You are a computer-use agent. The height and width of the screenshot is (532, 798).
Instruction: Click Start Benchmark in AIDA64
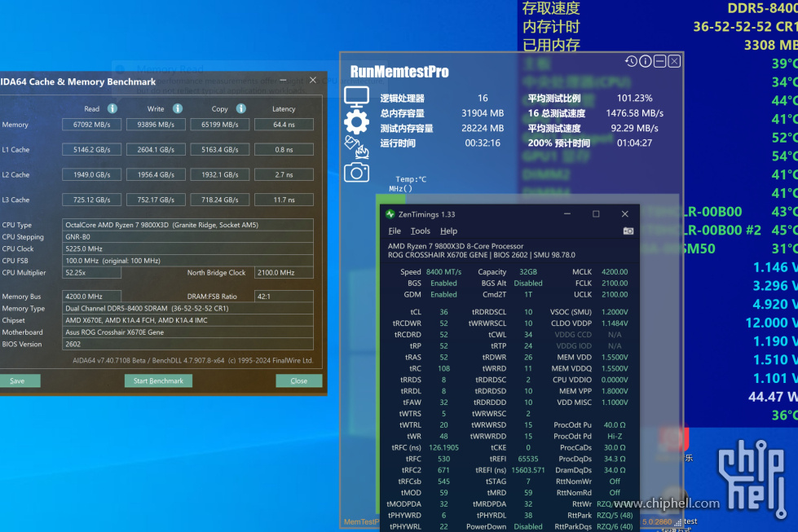pos(158,381)
